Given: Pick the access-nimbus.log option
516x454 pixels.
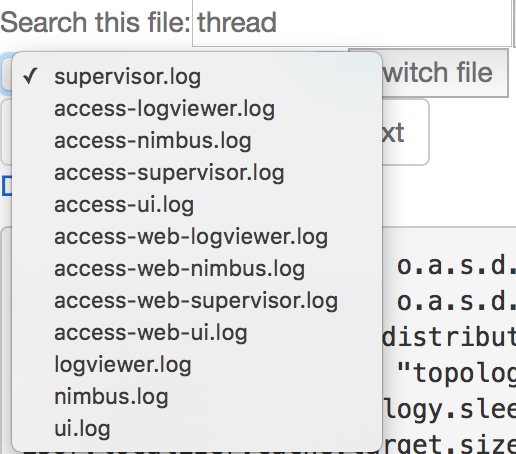Looking at the screenshot, I should coord(197,141).
